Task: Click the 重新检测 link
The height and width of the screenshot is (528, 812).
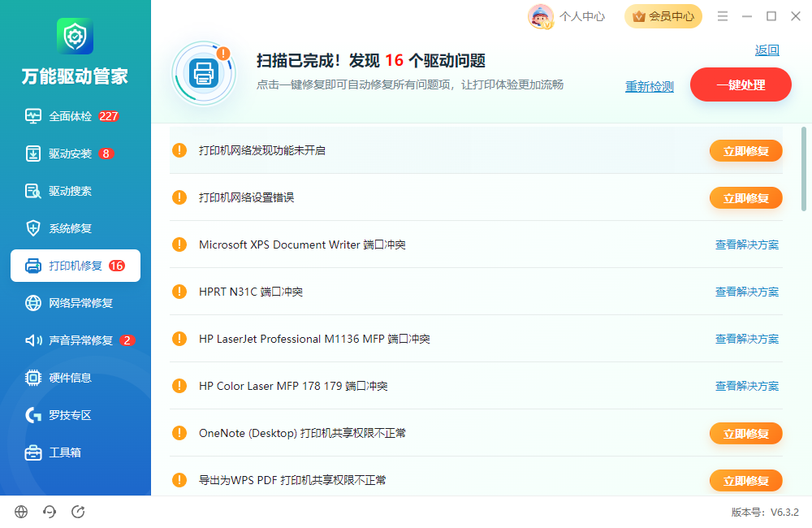Action: (x=650, y=87)
